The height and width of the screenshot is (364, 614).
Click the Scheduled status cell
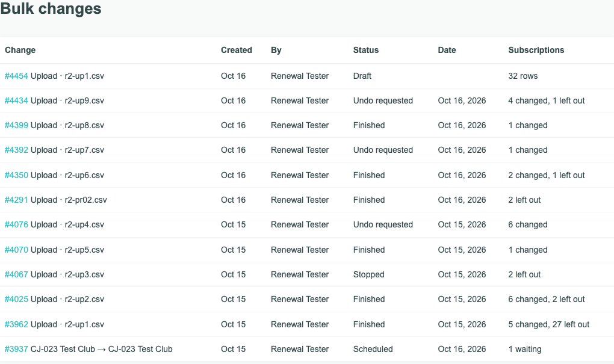click(373, 349)
